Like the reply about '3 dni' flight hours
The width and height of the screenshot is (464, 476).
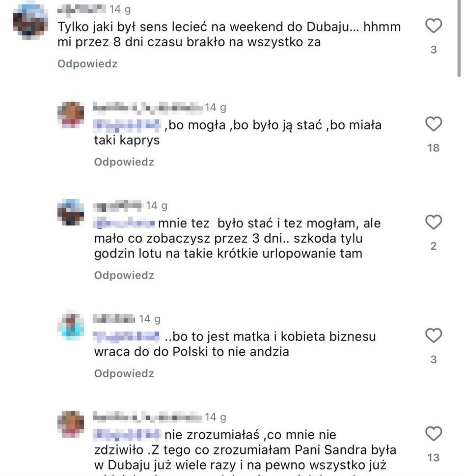coord(433,223)
